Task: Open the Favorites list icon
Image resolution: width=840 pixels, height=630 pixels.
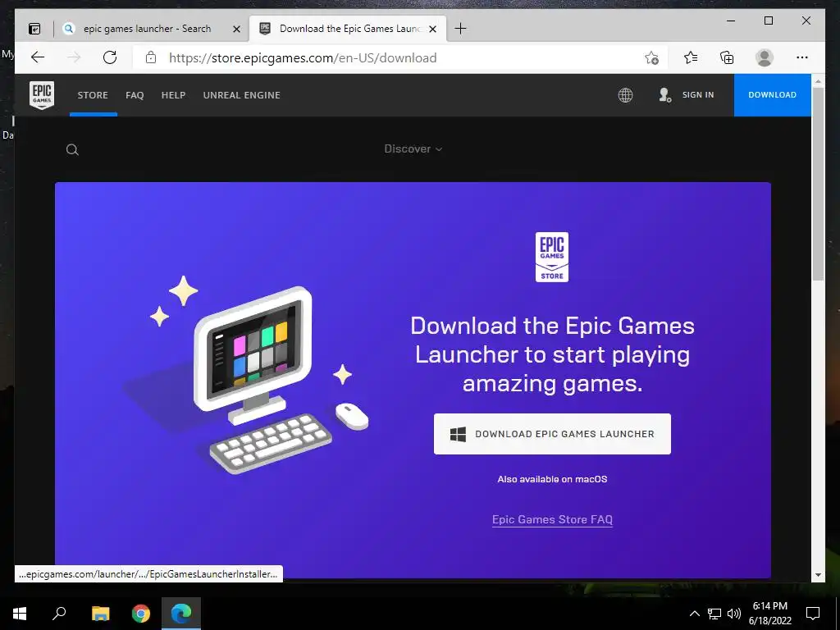Action: coord(691,57)
